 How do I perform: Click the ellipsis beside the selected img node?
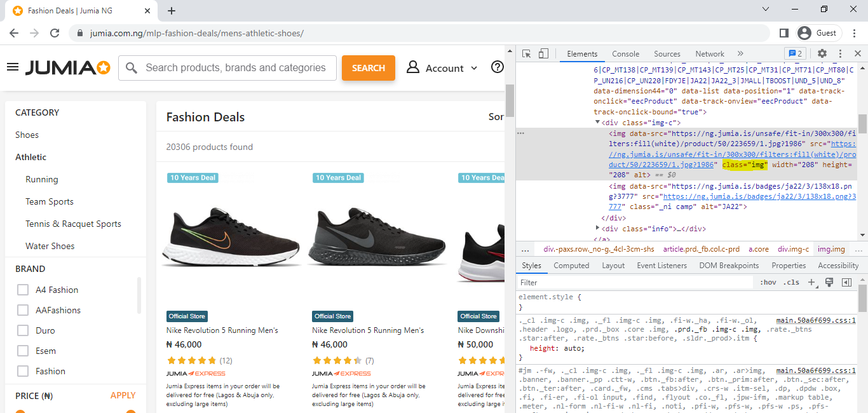pyautogui.click(x=521, y=133)
